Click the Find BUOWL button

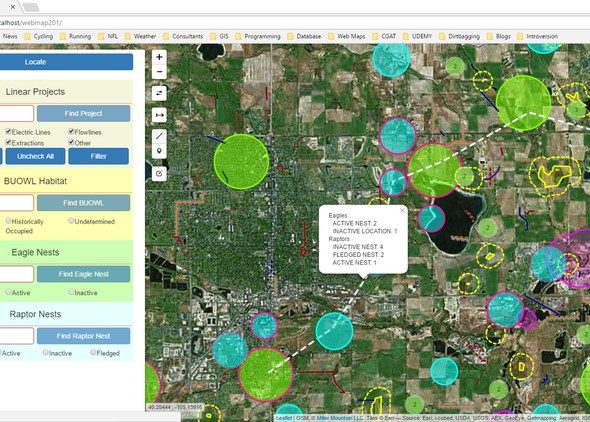pos(84,203)
